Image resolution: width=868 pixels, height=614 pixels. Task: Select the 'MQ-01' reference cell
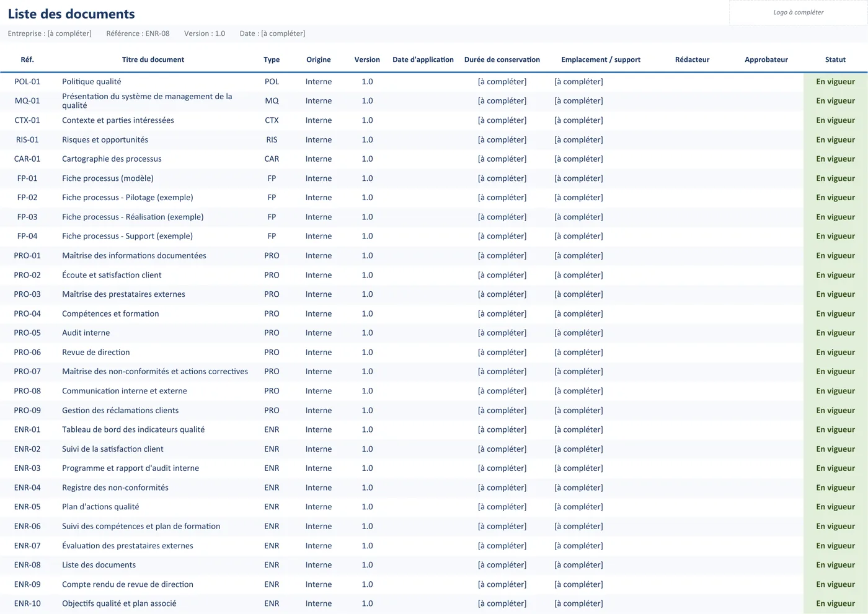coord(27,101)
